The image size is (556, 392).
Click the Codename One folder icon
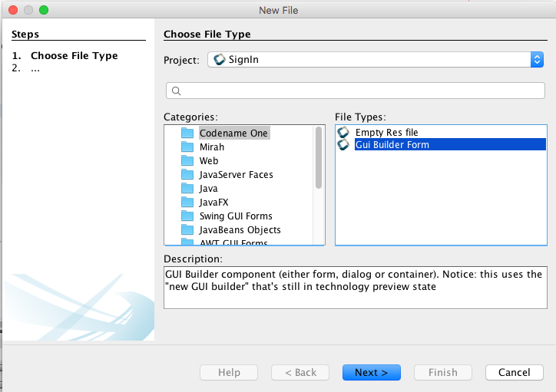(187, 133)
